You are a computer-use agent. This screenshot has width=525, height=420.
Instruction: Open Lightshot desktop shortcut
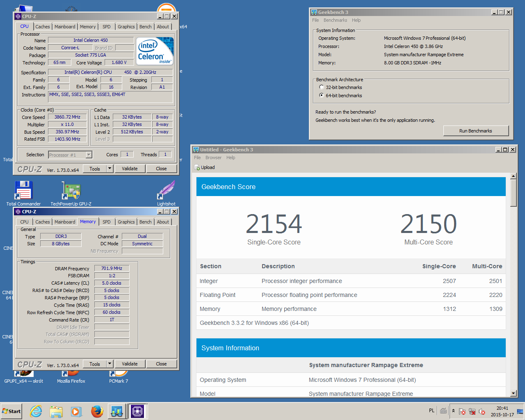tap(166, 194)
